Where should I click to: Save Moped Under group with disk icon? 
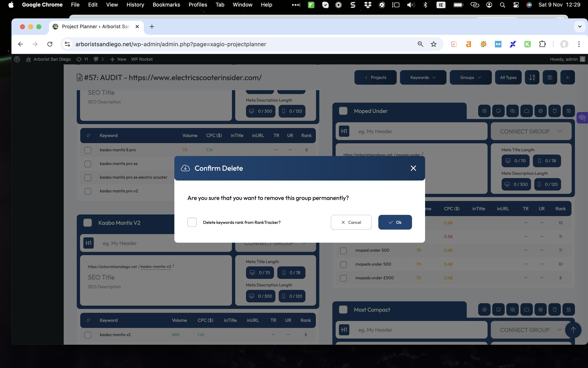(569, 111)
